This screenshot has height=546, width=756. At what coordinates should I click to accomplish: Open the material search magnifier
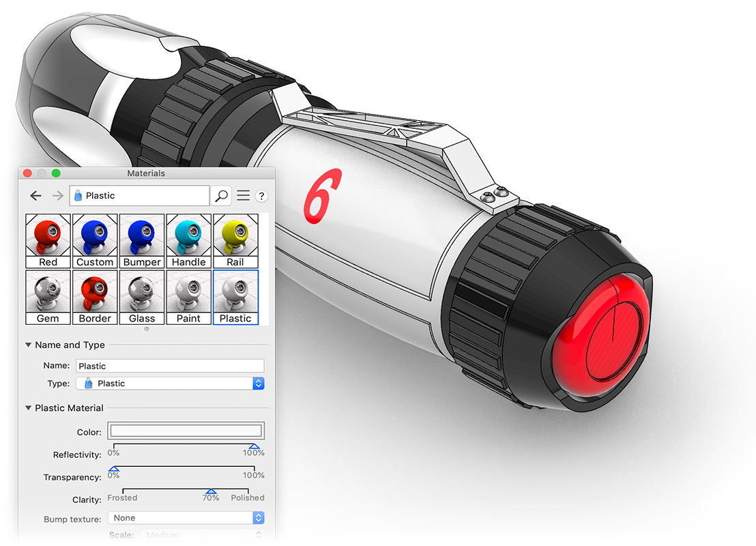click(x=221, y=196)
